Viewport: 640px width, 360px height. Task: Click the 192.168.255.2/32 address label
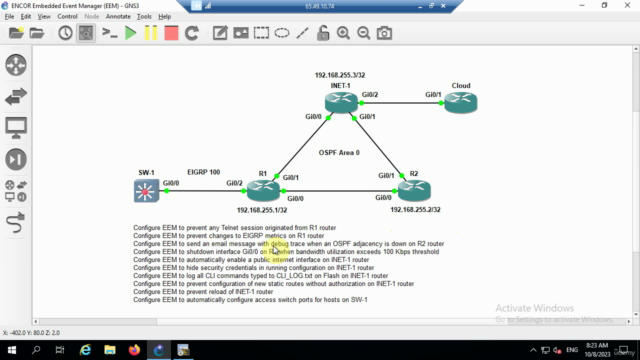(x=416, y=210)
